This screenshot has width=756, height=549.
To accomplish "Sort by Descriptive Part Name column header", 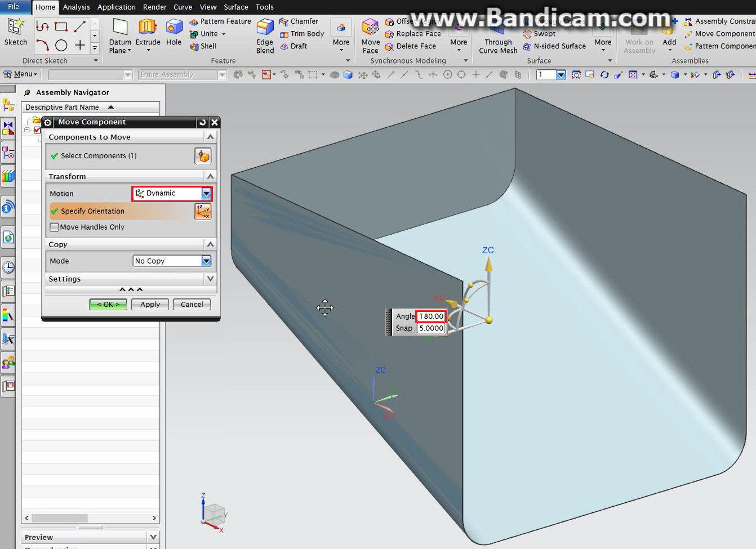I will (91, 107).
